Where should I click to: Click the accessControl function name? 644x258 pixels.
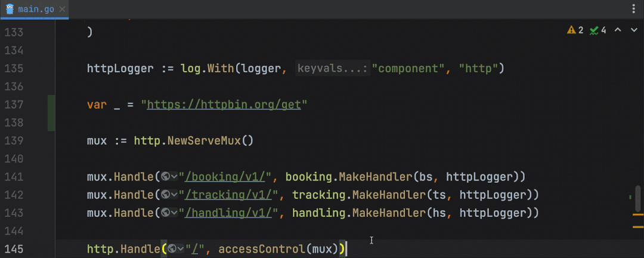coord(262,250)
